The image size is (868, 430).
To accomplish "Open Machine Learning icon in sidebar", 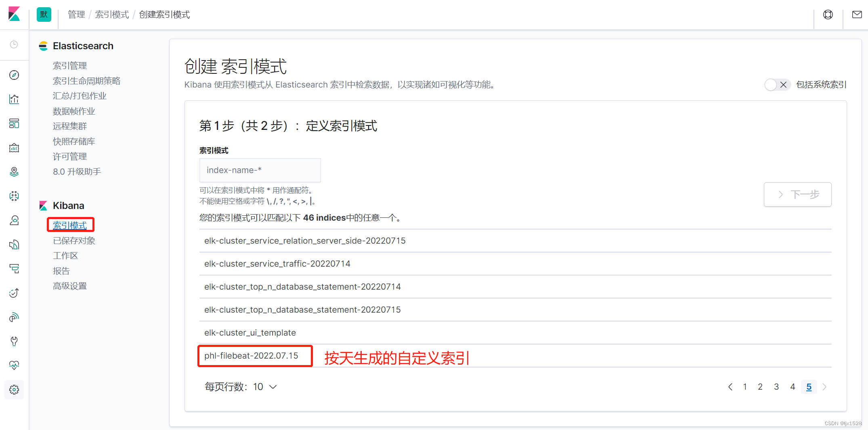I will point(14,196).
